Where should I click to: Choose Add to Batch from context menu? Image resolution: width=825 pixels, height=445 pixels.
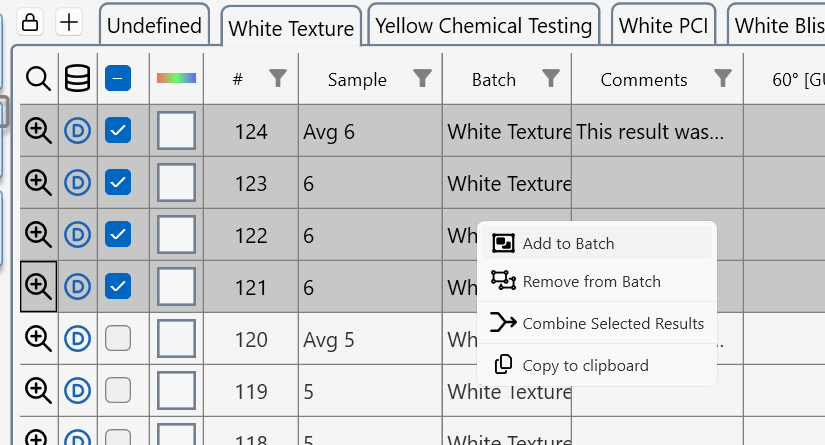pos(568,243)
